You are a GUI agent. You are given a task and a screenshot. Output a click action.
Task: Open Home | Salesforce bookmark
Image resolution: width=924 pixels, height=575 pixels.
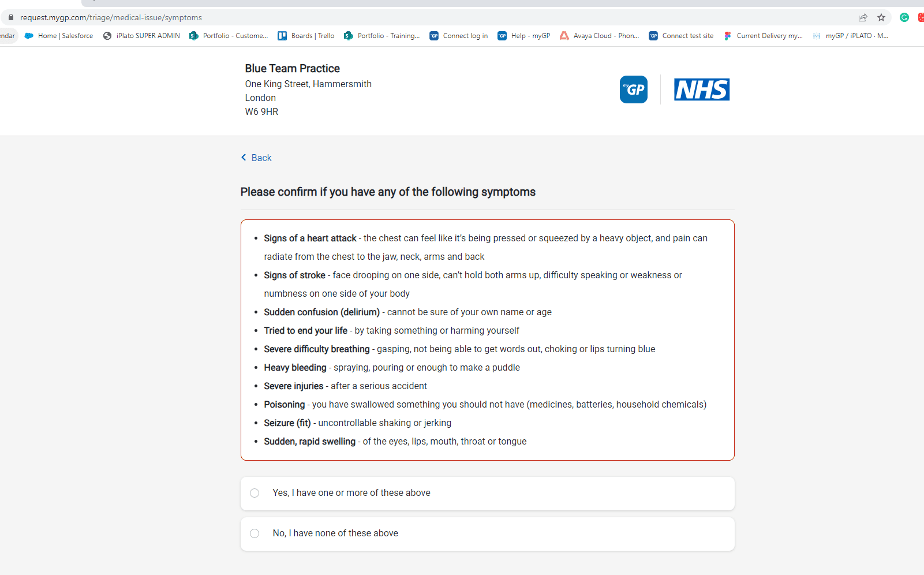pos(58,36)
